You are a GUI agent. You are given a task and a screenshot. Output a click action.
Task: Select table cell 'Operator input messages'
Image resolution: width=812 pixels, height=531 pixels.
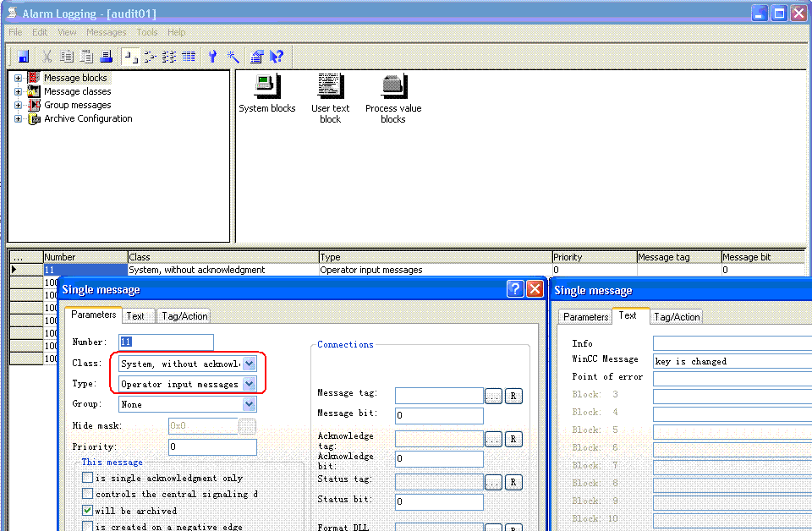tap(436, 270)
